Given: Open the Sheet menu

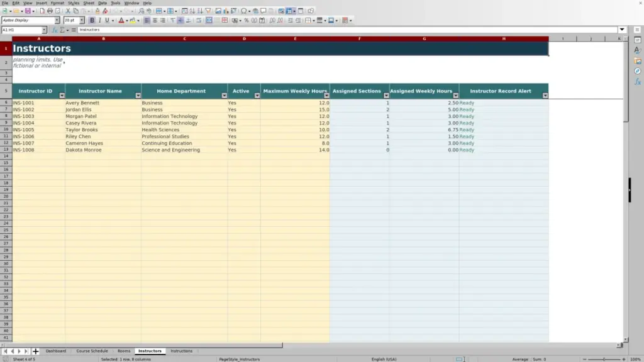Looking at the screenshot, I should [x=89, y=3].
